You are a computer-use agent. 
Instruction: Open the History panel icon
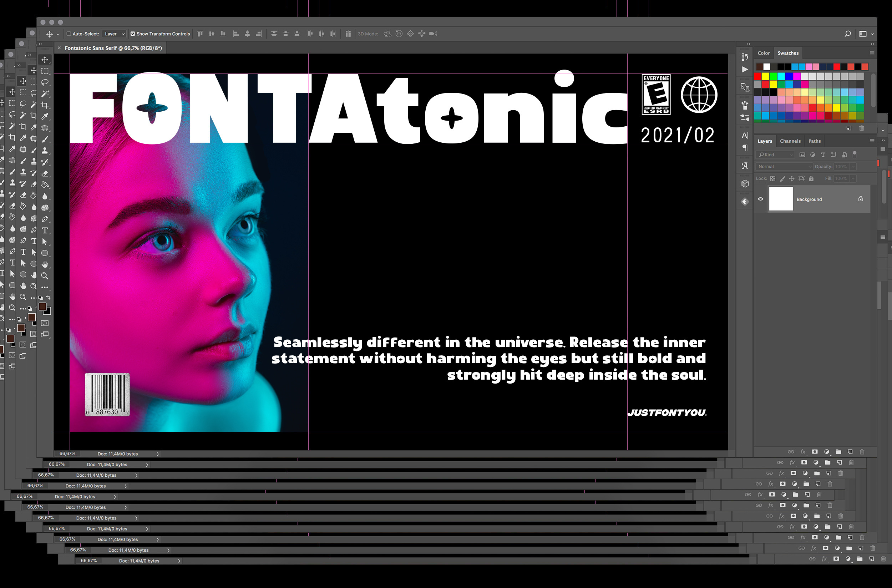coord(745,57)
